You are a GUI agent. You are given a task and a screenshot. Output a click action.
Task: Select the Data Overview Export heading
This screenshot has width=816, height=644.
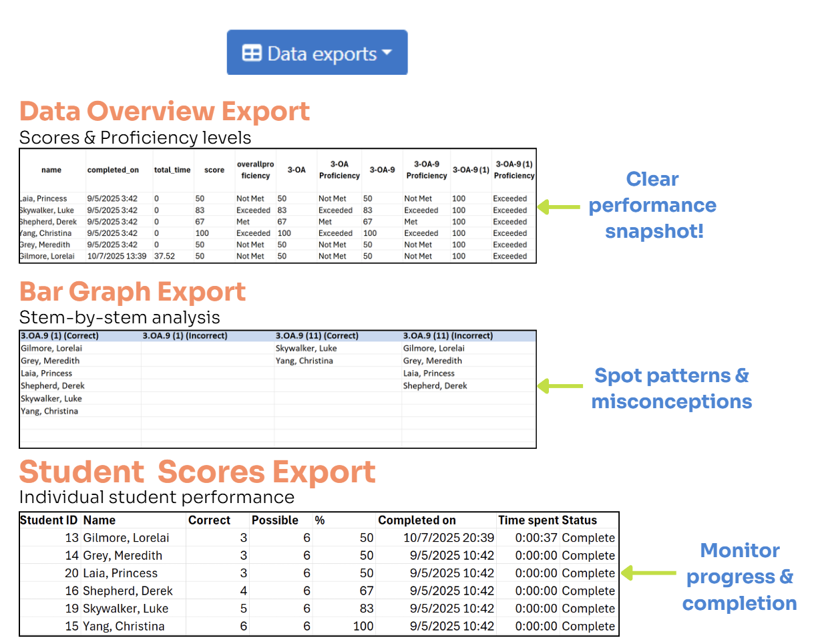point(164,111)
